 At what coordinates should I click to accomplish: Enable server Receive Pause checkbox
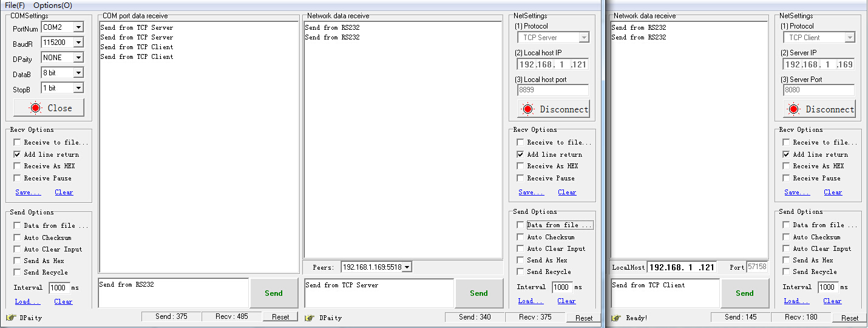tap(520, 178)
